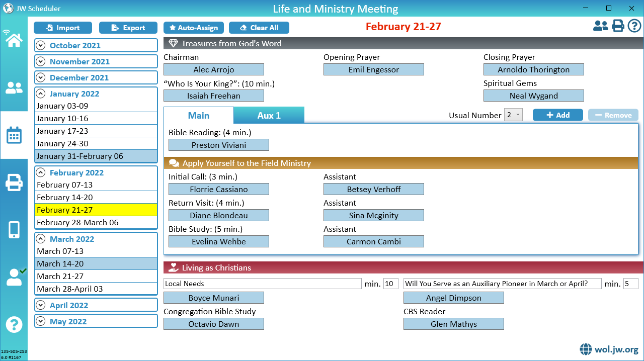Viewport: 644px width, 361px height.
Task: Click the wifi signal icon in sidebar
Action: 7,33
